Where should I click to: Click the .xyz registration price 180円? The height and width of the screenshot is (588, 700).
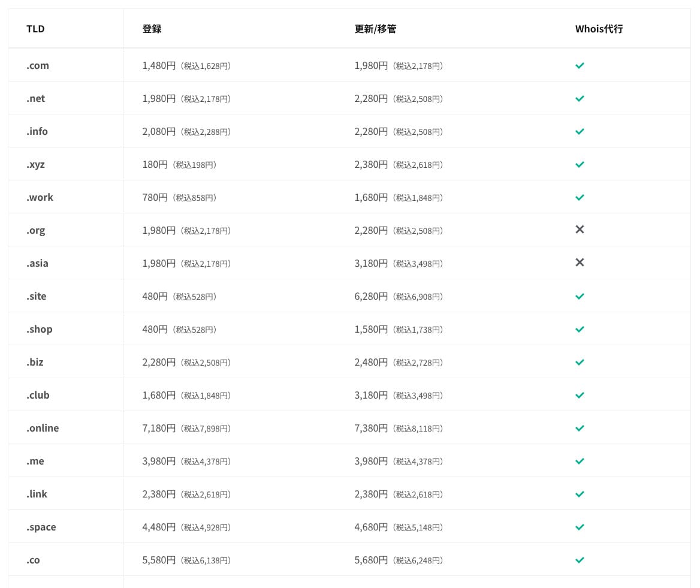click(x=155, y=164)
